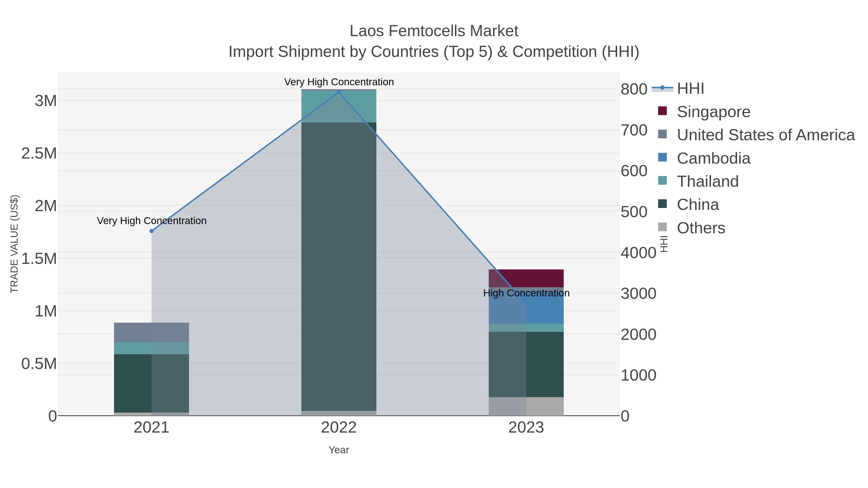Select the 2021 HHI data point
Viewport: 868px width, 488px height.
click(152, 231)
